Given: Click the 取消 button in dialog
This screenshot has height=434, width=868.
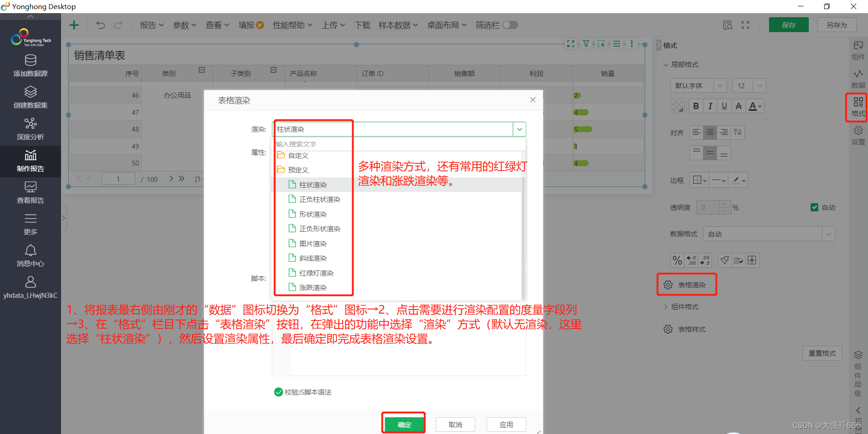Looking at the screenshot, I should point(455,424).
